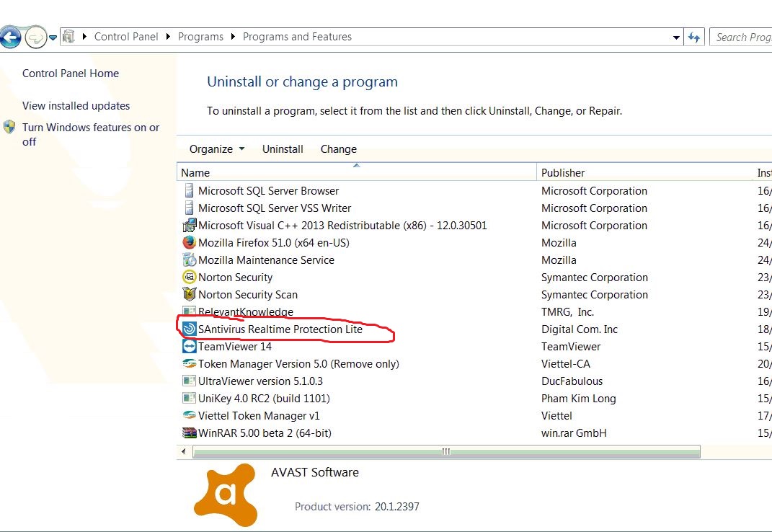This screenshot has height=532, width=772.
Task: Select the row named TeamViewer 14
Action: point(474,346)
